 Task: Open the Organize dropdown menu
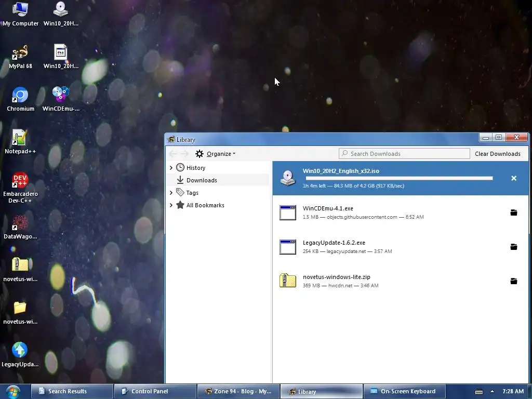click(216, 154)
